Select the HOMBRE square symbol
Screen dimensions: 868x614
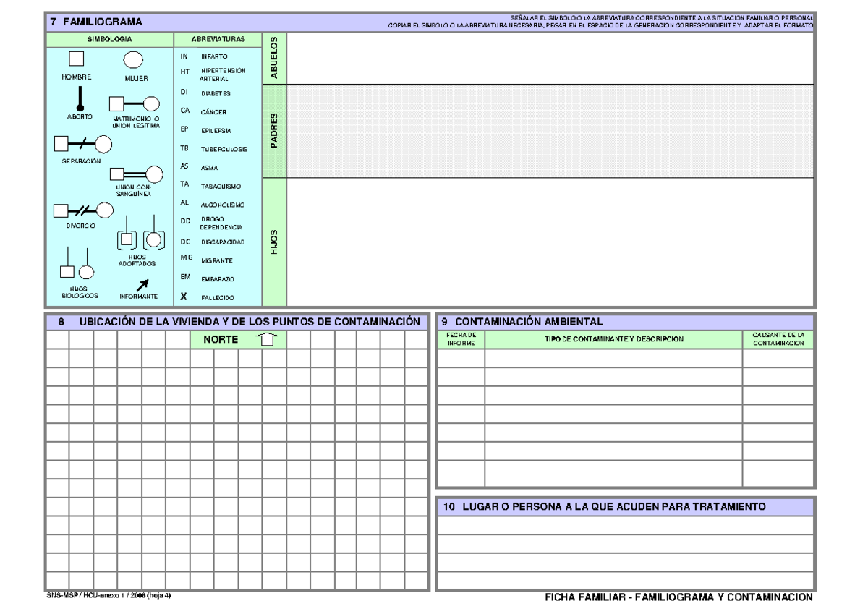pyautogui.click(x=76, y=60)
